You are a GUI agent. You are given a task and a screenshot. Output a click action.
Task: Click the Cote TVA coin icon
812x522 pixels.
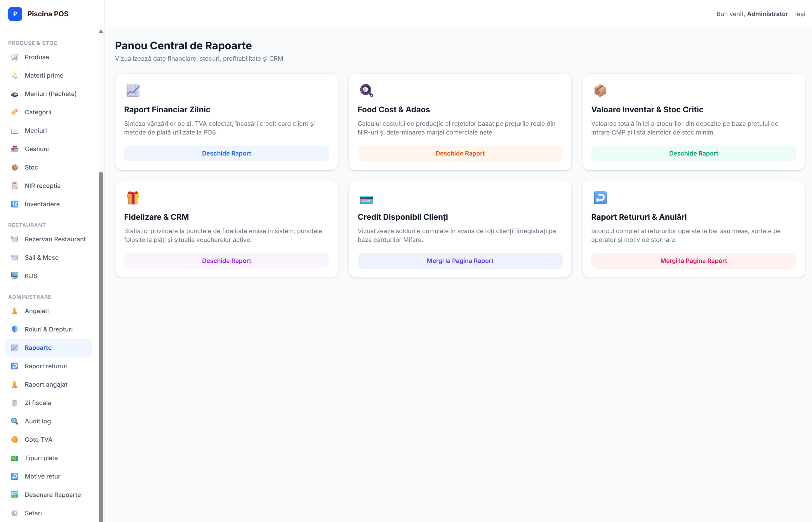pyautogui.click(x=15, y=440)
